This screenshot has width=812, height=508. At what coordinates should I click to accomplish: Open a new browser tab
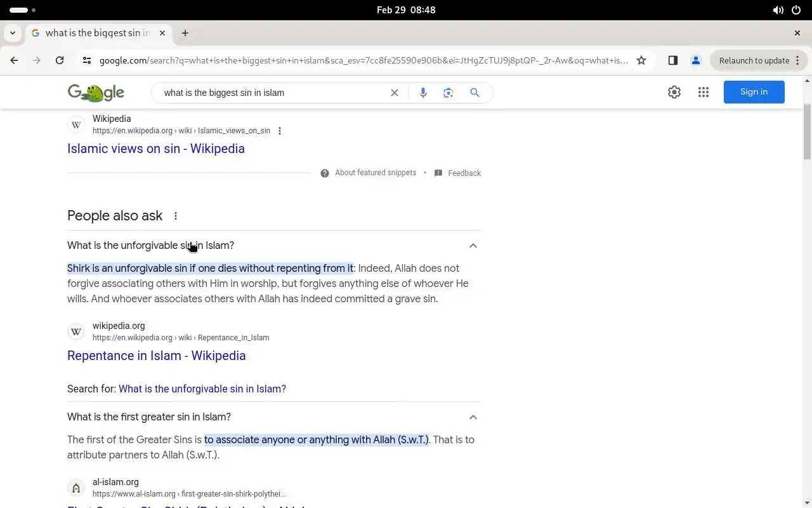185,33
